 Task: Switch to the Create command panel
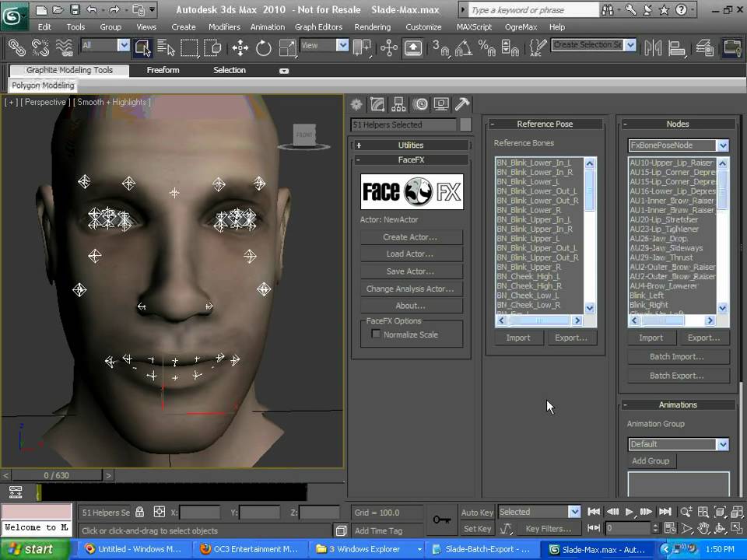356,103
